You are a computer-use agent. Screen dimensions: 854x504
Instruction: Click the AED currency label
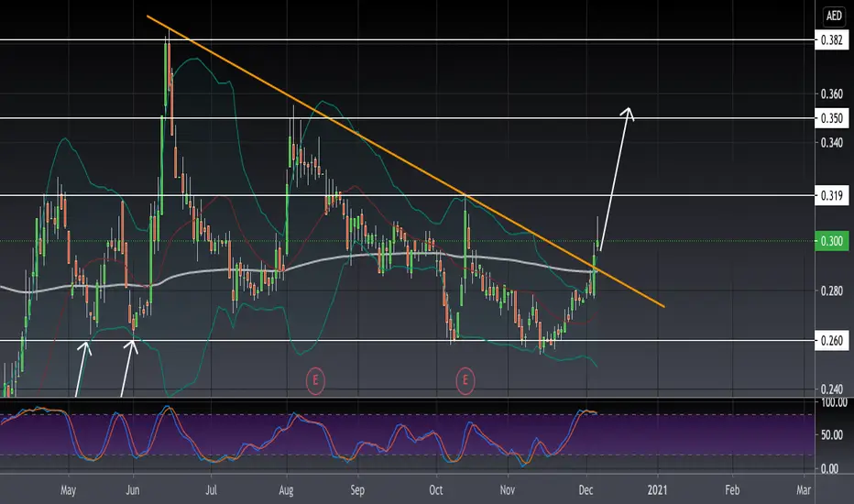[834, 16]
